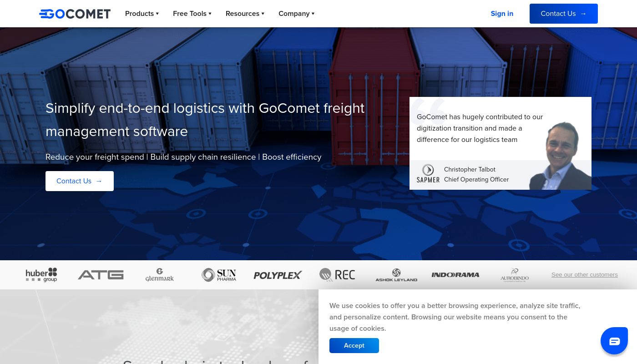Viewport: 637px width, 364px height.
Task: Open the Company dropdown menu
Action: pyautogui.click(x=296, y=14)
